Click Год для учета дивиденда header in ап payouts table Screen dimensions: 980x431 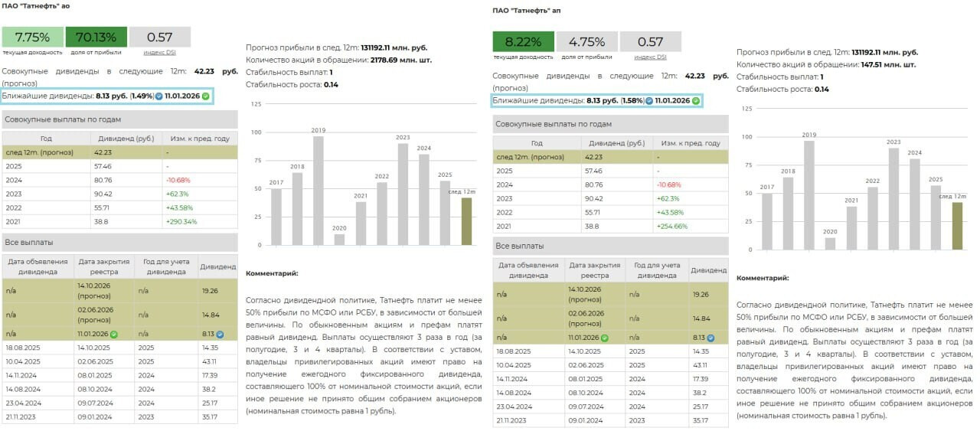point(658,270)
